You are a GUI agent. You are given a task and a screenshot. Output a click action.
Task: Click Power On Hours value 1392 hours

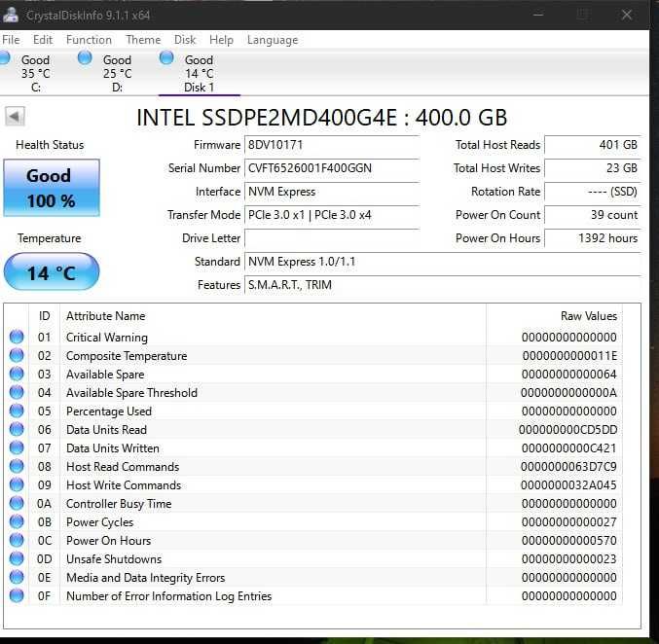(593, 238)
